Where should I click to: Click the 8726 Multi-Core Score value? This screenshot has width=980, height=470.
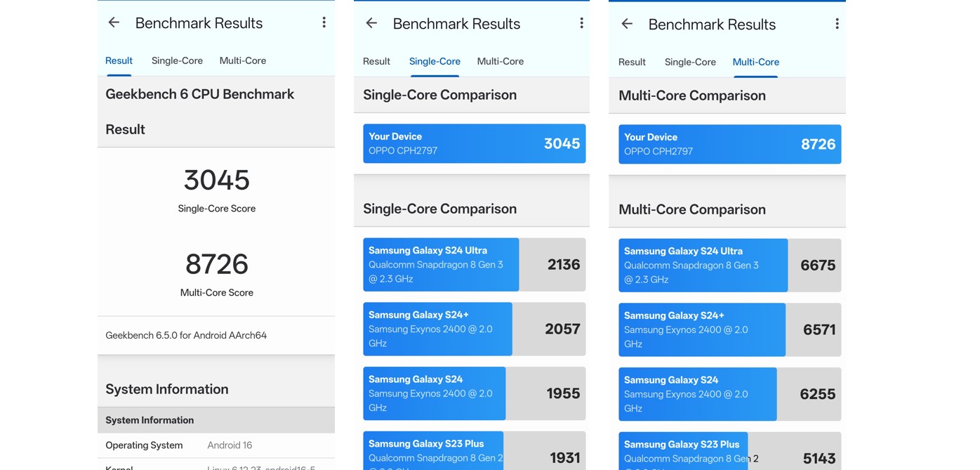217,265
